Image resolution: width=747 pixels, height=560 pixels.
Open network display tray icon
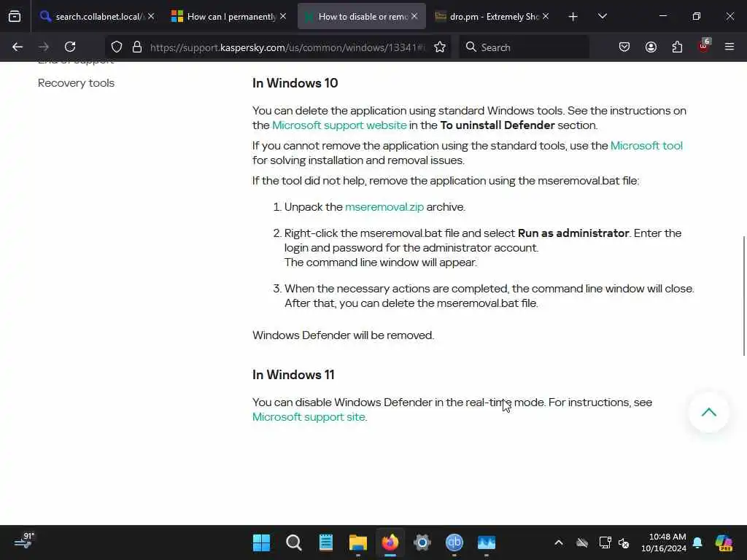tap(605, 542)
